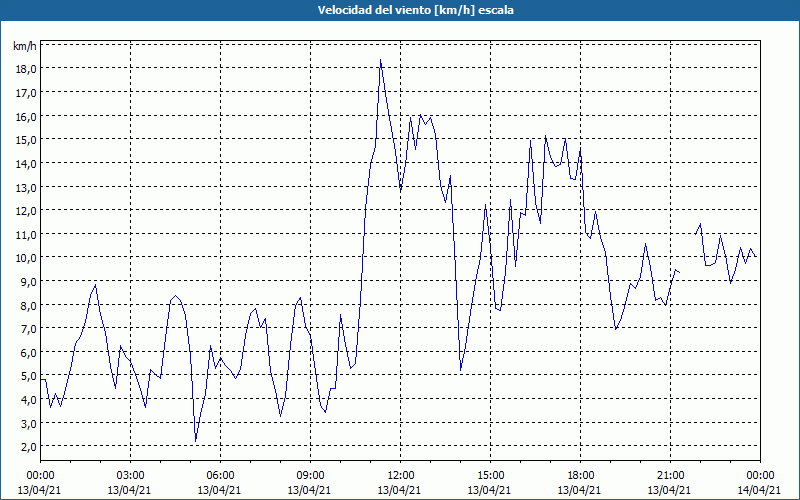Click the lowest wind speed dip near 2 km/h
The height and width of the screenshot is (500, 800).
click(195, 441)
